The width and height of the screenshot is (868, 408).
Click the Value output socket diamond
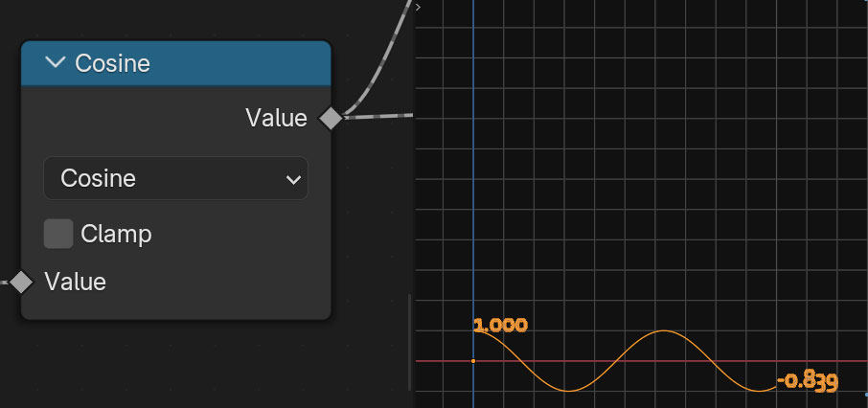(331, 118)
